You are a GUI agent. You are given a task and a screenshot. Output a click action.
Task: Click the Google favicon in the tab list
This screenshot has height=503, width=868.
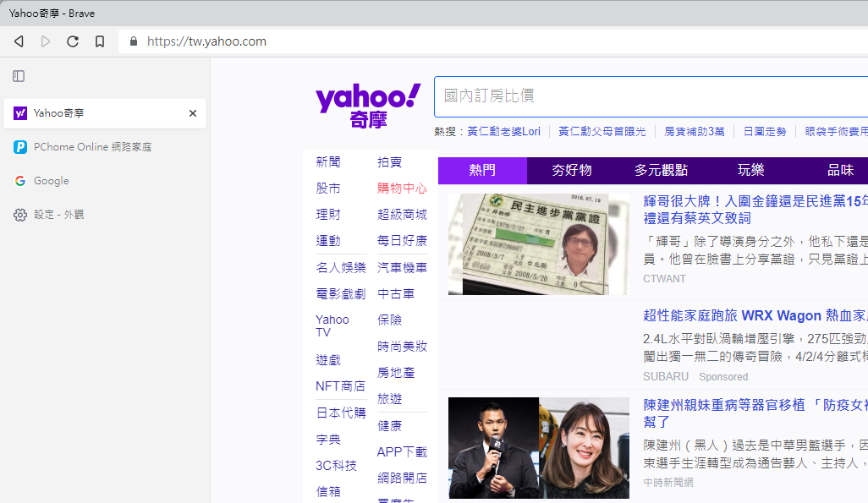click(x=20, y=181)
